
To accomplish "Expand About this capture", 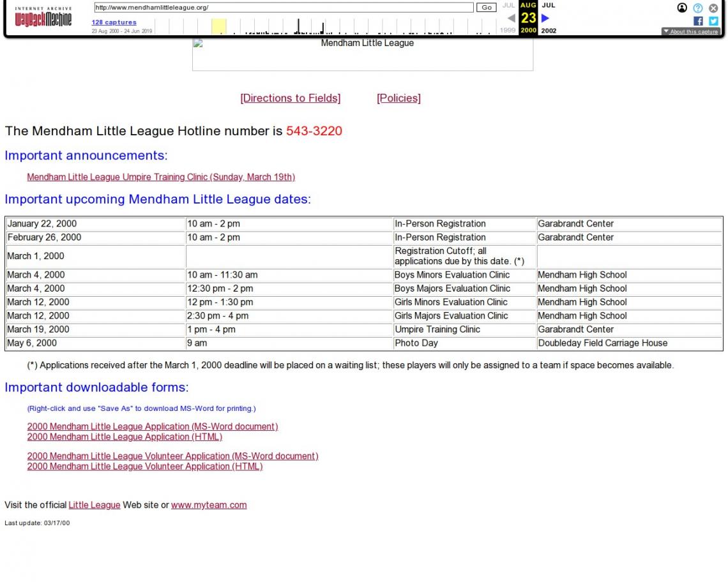I will 691,31.
